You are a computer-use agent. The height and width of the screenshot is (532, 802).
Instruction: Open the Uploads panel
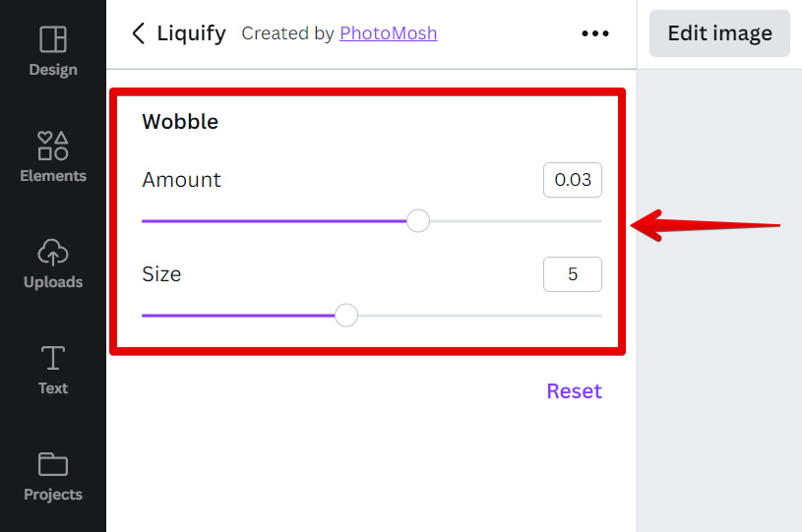(53, 264)
